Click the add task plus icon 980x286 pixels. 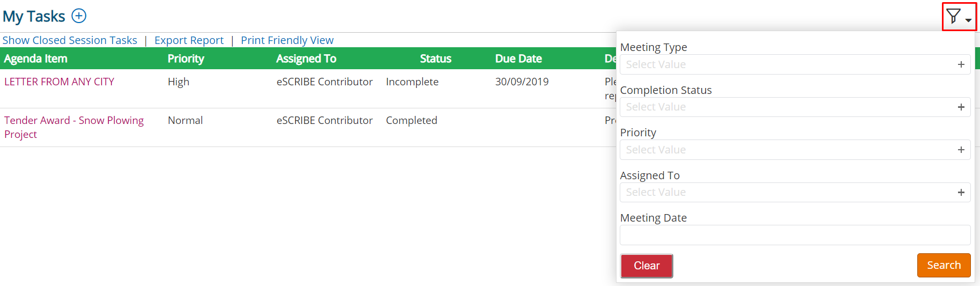click(79, 16)
